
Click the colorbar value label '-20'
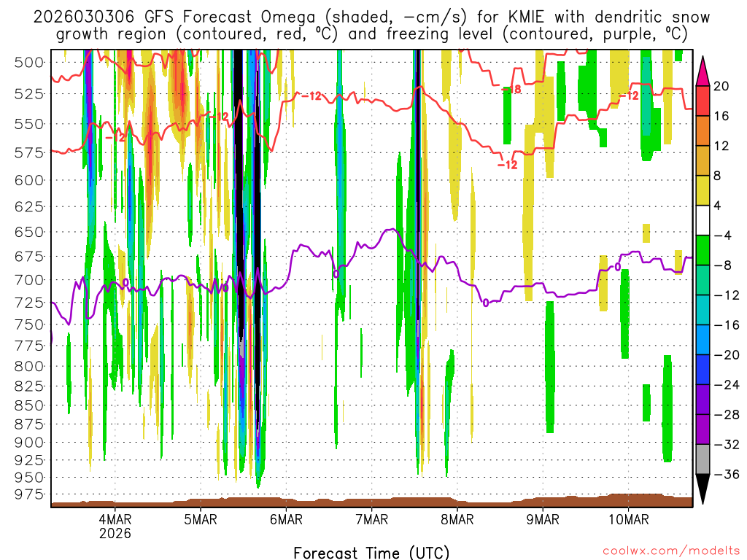point(727,355)
